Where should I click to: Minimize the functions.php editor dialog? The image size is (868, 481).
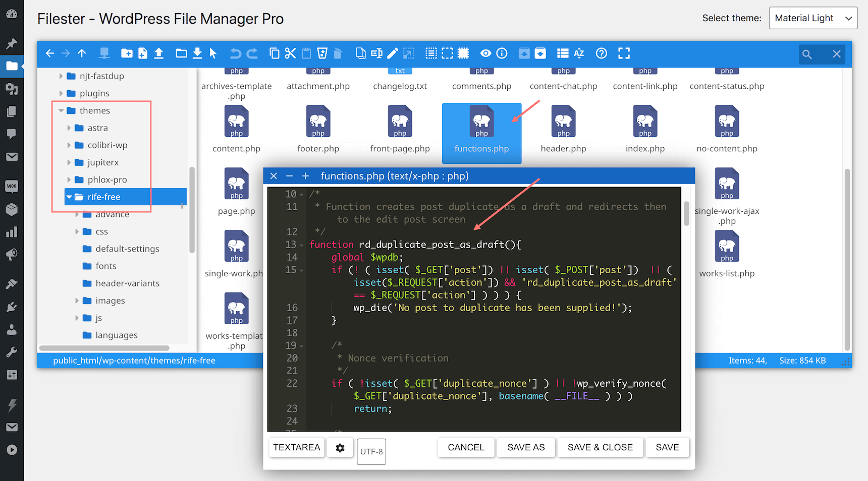pyautogui.click(x=290, y=176)
